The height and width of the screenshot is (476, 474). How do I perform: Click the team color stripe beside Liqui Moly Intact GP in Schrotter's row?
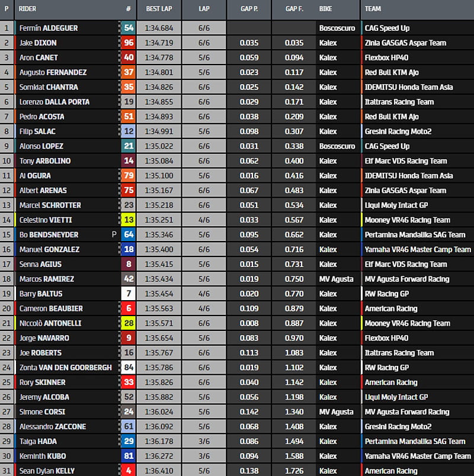click(361, 205)
